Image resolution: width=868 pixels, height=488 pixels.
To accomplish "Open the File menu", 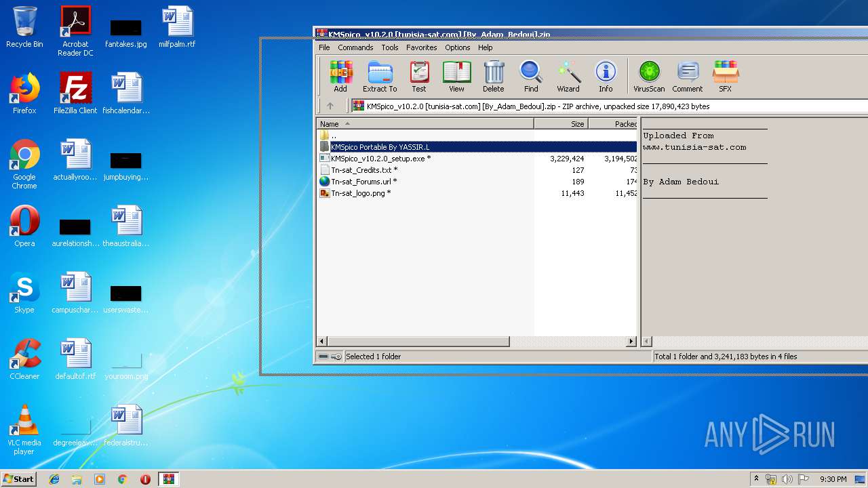I will pos(324,47).
